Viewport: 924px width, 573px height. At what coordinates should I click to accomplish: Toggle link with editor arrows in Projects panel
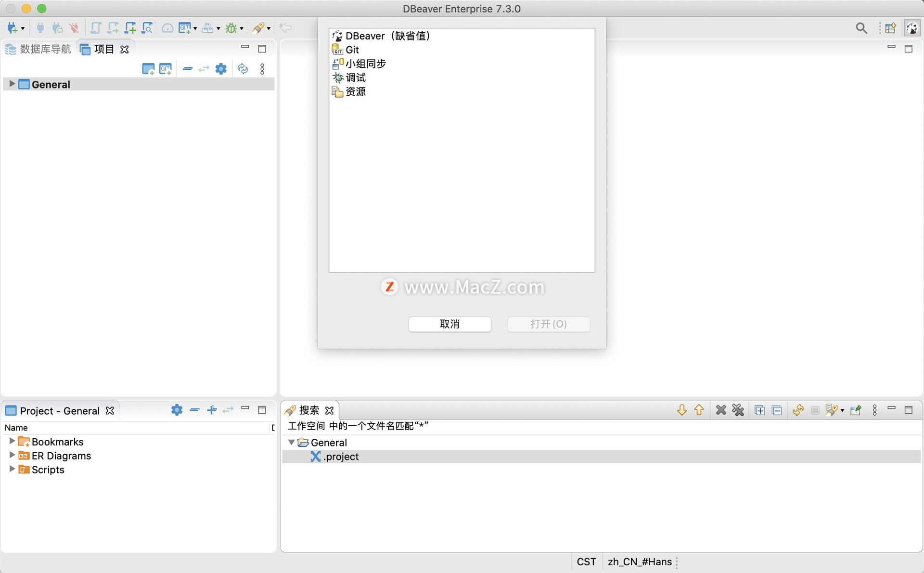point(204,69)
